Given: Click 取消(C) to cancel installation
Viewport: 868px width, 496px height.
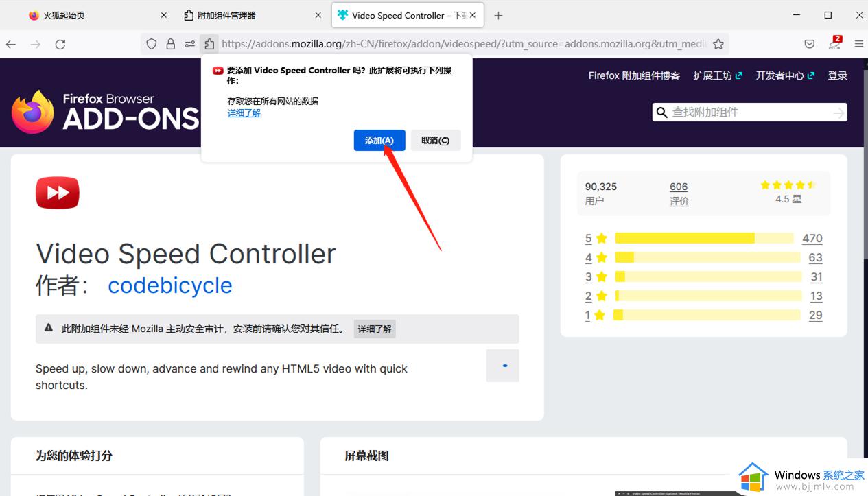Looking at the screenshot, I should tap(435, 140).
